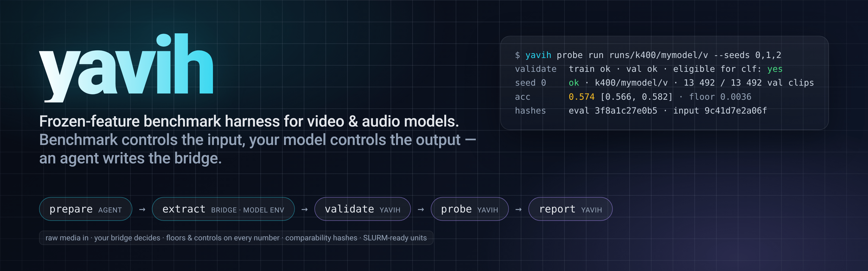Click the 'train ok · val ok' text
The height and width of the screenshot is (271, 868).
tap(613, 69)
